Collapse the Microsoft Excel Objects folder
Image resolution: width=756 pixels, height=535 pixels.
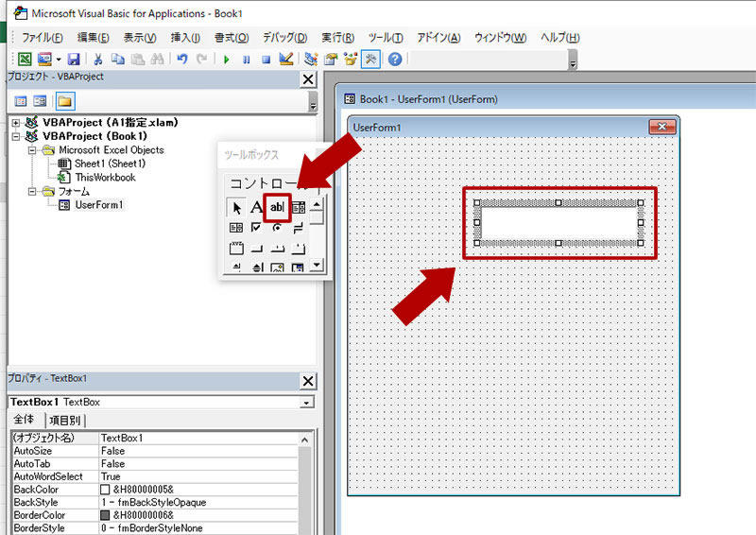click(32, 150)
